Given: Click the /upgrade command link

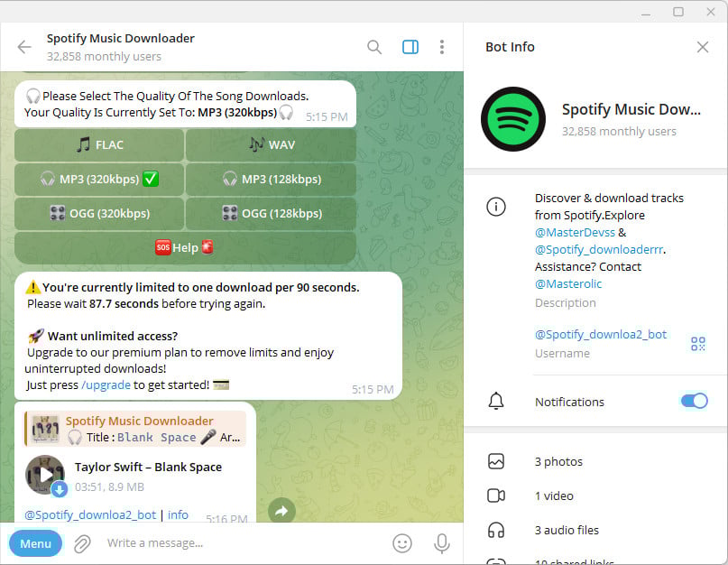Looking at the screenshot, I should tap(106, 385).
